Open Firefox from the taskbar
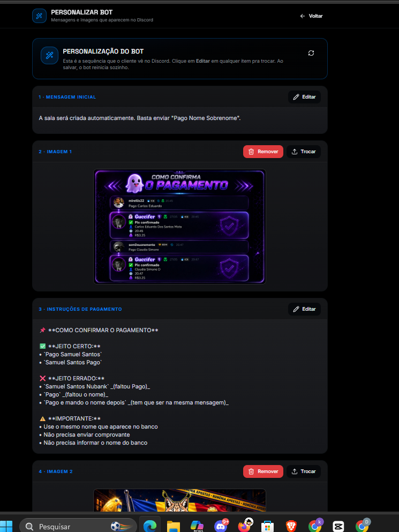 pyautogui.click(x=245, y=526)
